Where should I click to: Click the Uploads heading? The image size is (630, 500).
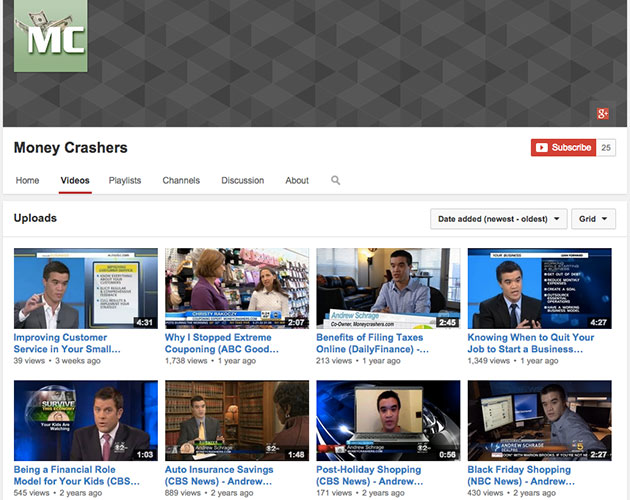35,218
